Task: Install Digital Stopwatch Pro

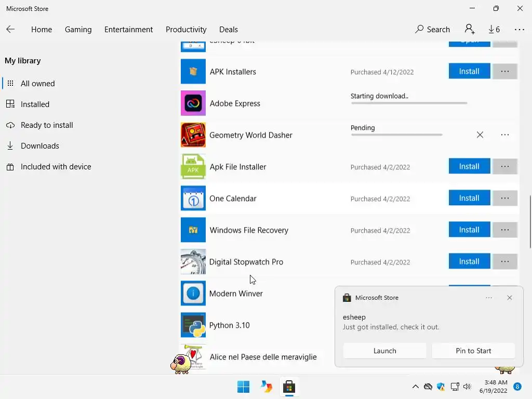Action: point(469,261)
